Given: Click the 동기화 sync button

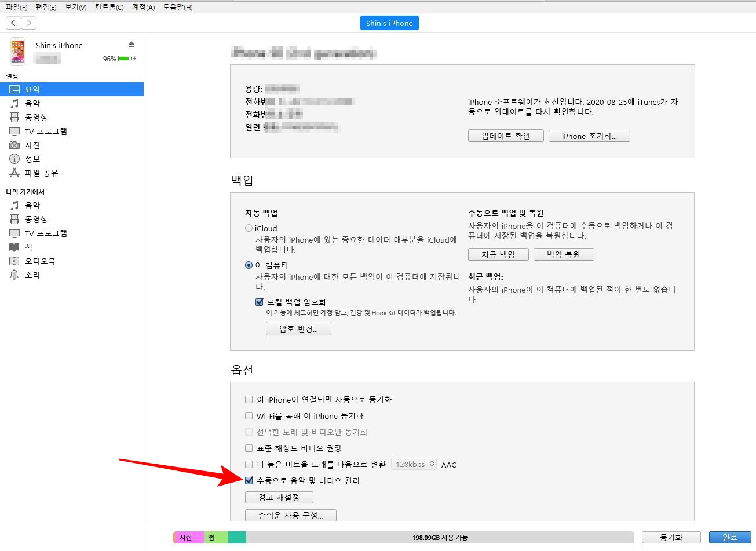Looking at the screenshot, I should tap(671, 537).
